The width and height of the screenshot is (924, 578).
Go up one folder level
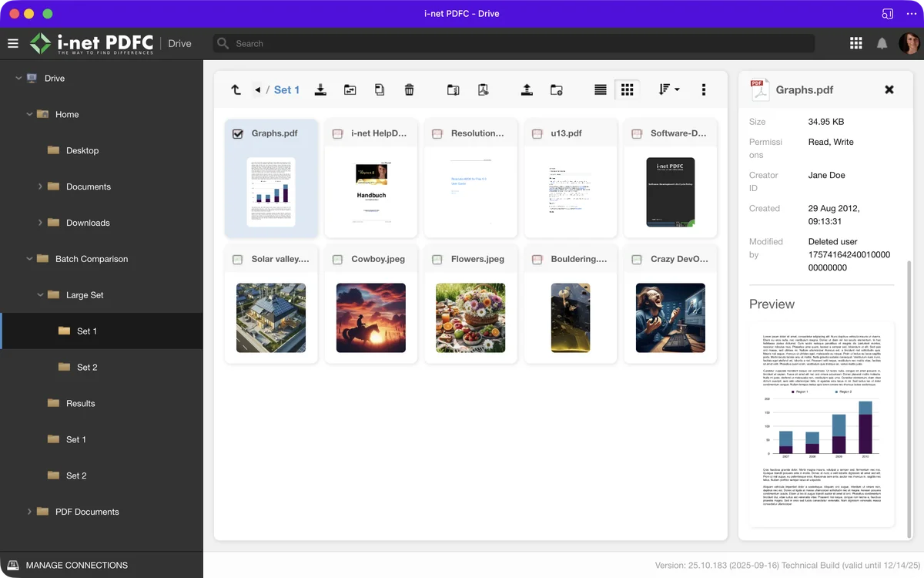point(236,90)
